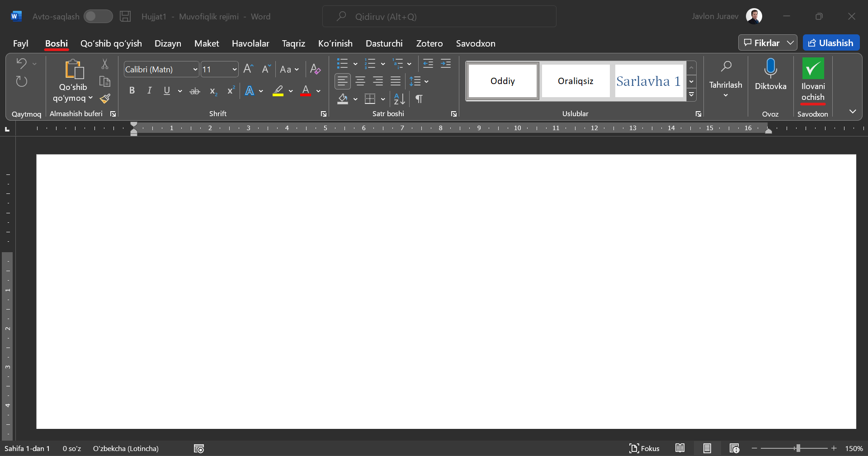Toggle the Avto-saqlash switch
The width and height of the screenshot is (868, 456).
[x=98, y=16]
